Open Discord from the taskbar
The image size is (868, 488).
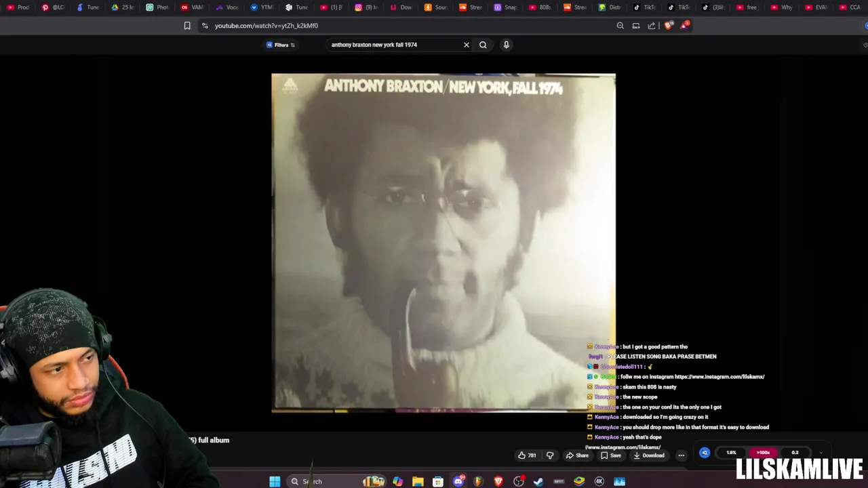[458, 481]
